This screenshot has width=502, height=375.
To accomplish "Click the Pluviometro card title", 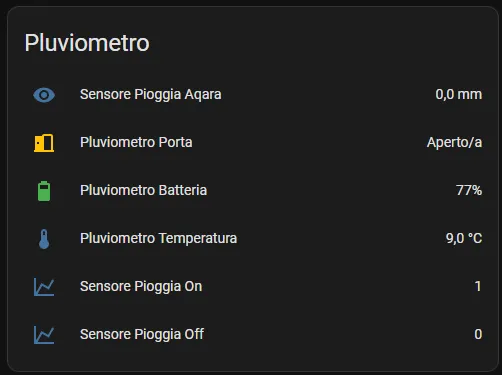I will pos(87,43).
